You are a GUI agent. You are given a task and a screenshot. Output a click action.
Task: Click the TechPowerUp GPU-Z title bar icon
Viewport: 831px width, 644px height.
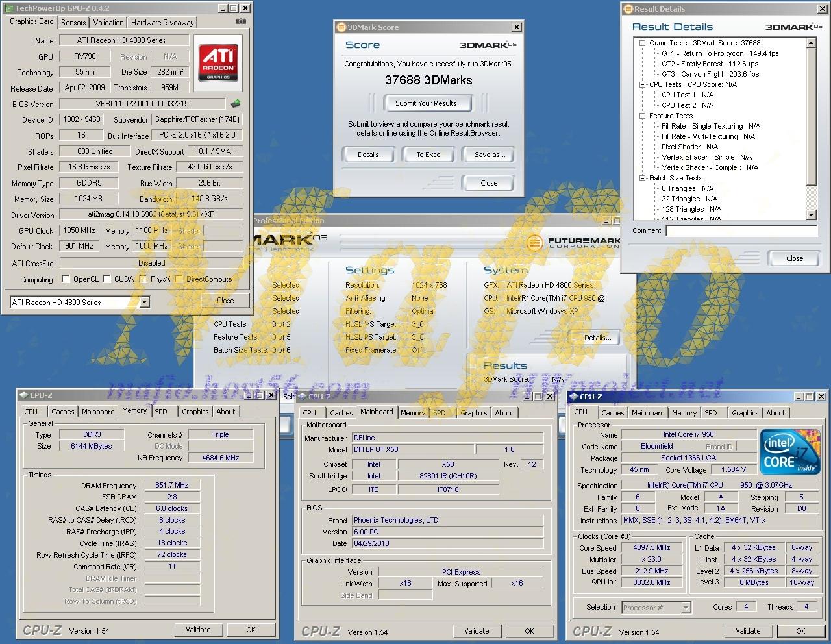8,8
